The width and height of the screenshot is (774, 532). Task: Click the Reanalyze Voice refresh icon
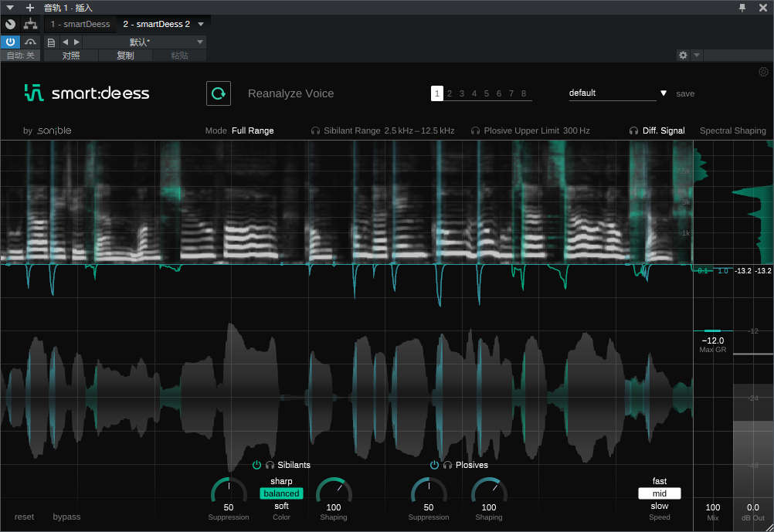(x=218, y=93)
